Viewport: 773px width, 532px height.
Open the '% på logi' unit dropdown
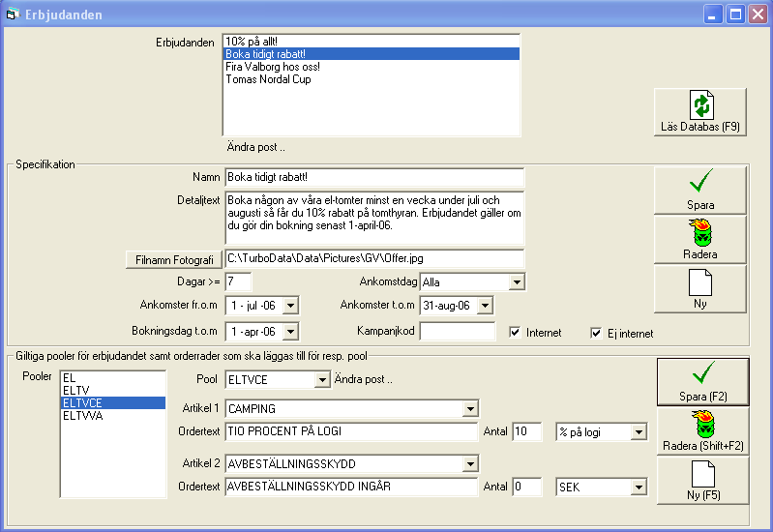[639, 432]
